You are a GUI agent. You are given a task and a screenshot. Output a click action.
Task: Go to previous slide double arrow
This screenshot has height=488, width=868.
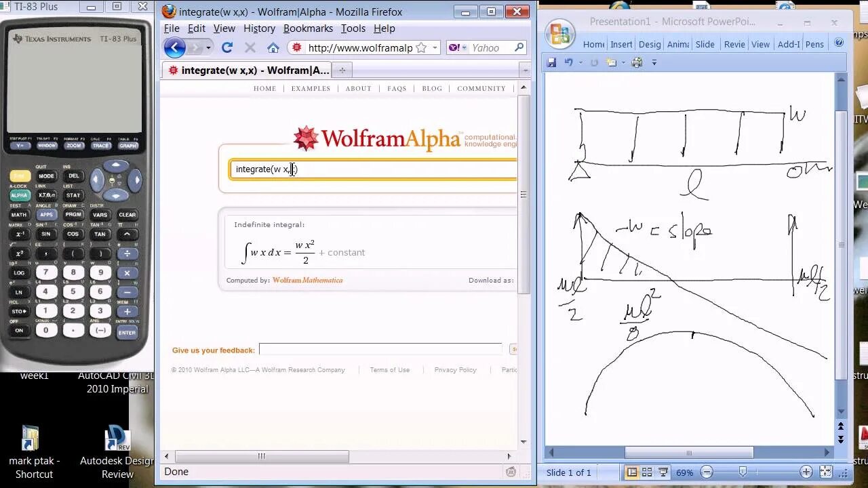click(841, 426)
